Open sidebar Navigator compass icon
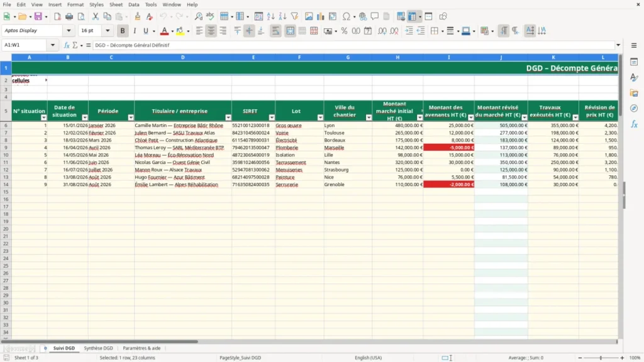The width and height of the screenshot is (644, 362). [x=634, y=108]
